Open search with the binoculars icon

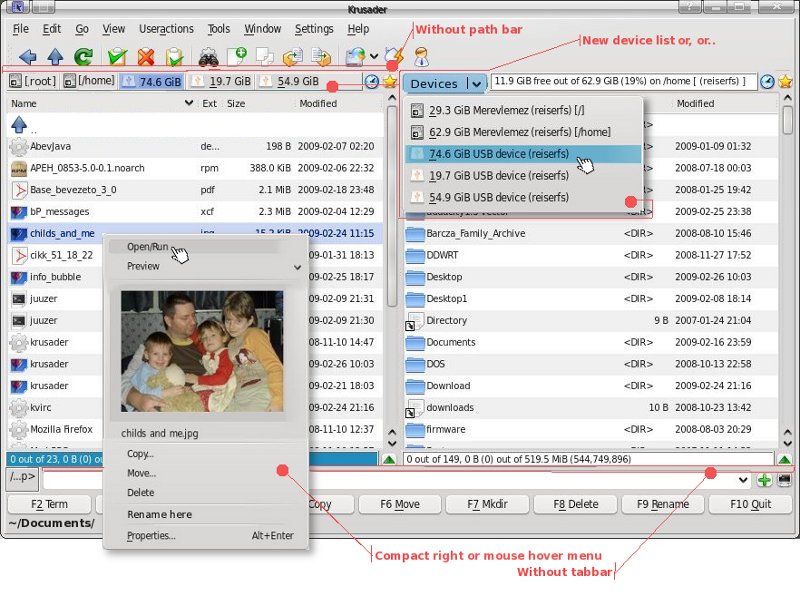point(208,57)
